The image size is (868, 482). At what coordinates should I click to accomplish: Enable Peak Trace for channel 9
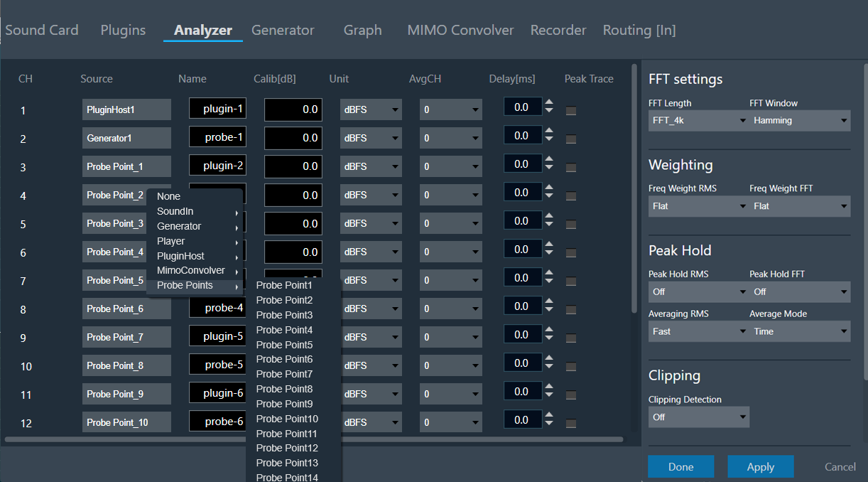pyautogui.click(x=571, y=338)
